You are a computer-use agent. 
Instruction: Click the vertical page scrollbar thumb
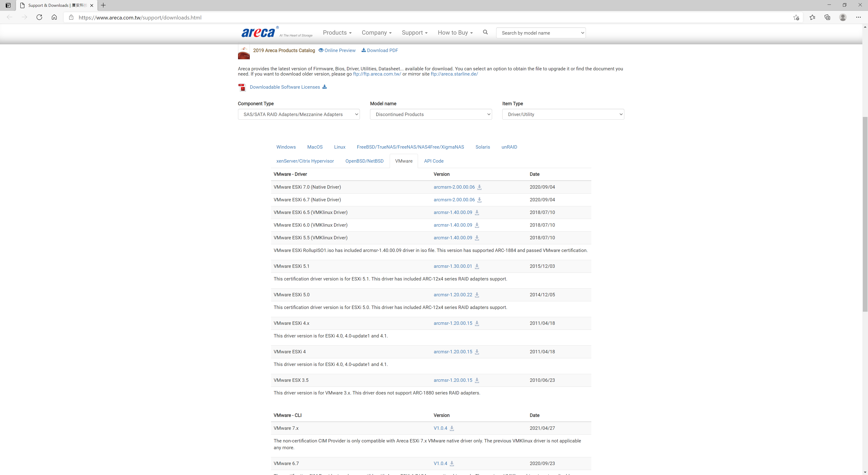pos(865,214)
